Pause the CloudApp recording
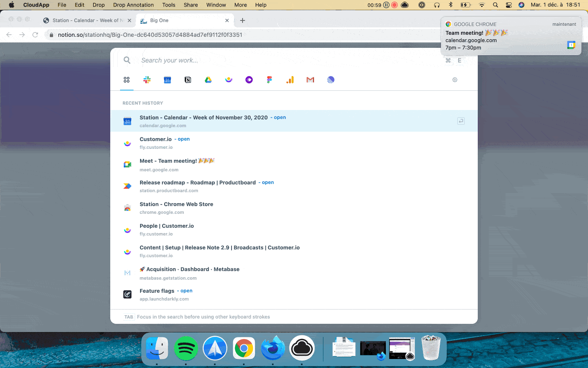Viewport: 588px width, 368px height. click(386, 5)
